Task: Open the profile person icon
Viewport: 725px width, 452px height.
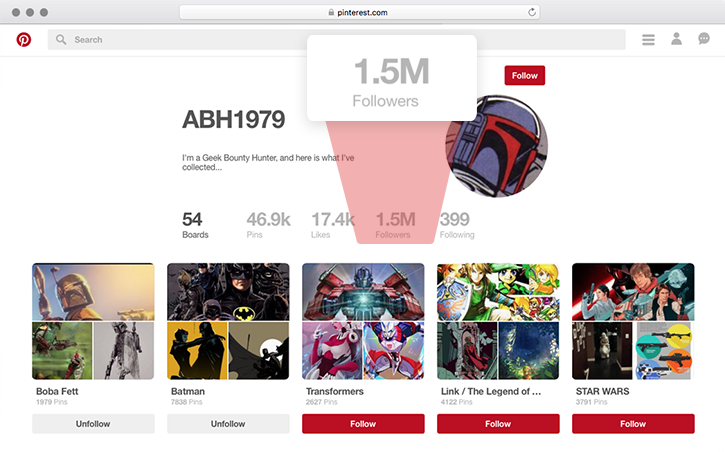Action: [676, 39]
